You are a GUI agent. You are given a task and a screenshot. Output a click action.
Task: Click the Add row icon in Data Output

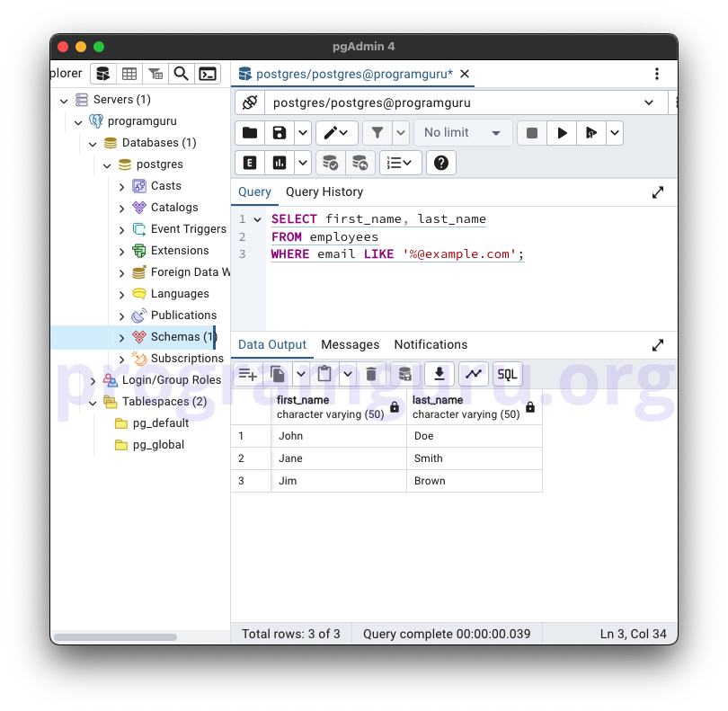click(247, 375)
